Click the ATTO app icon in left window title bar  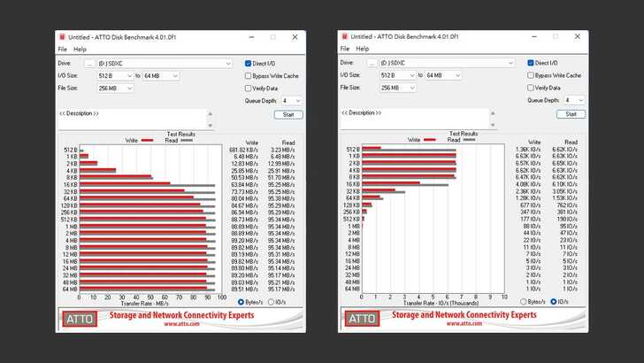click(x=63, y=37)
